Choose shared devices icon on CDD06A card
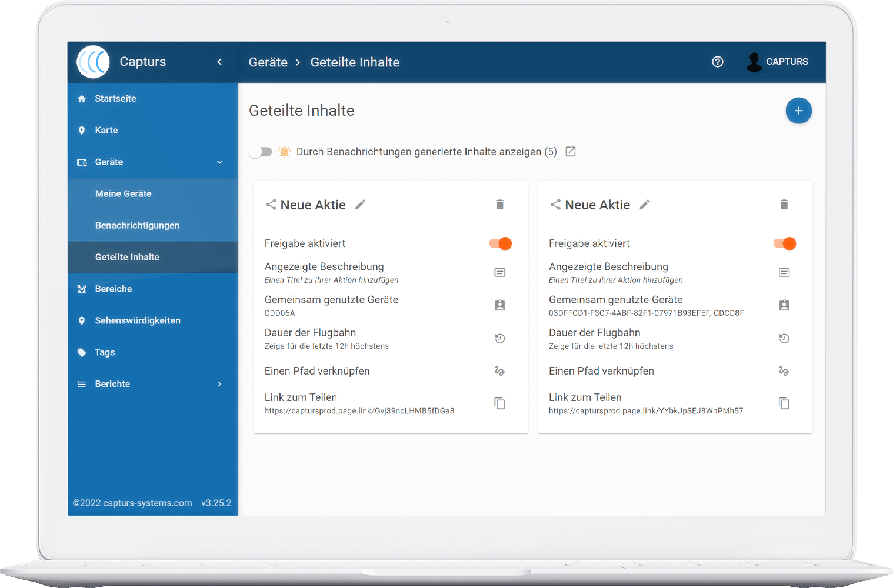 click(x=500, y=305)
